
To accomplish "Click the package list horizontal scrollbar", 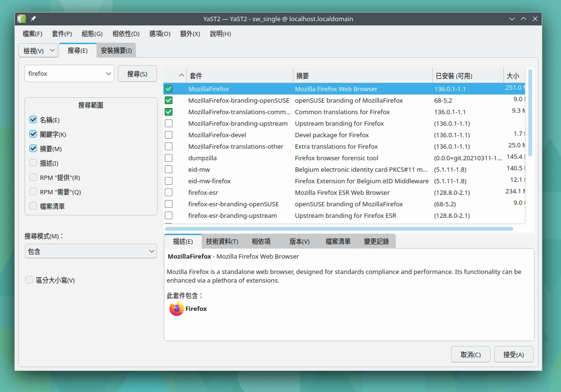I will coord(339,229).
